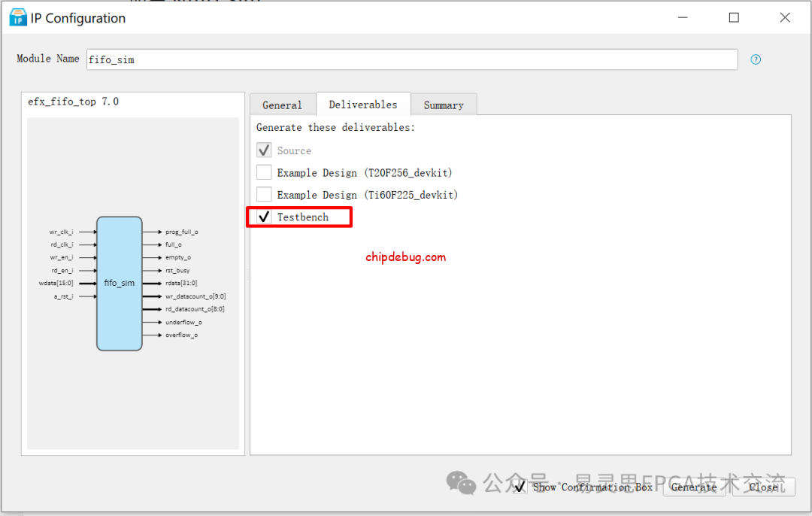Uncheck the Testbench deliverable
Image resolution: width=812 pixels, height=516 pixels.
coord(263,217)
